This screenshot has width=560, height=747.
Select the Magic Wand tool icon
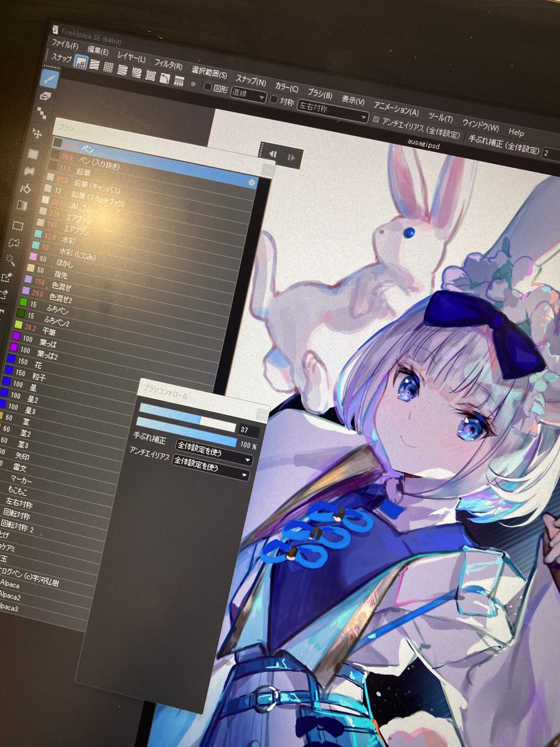(11, 259)
